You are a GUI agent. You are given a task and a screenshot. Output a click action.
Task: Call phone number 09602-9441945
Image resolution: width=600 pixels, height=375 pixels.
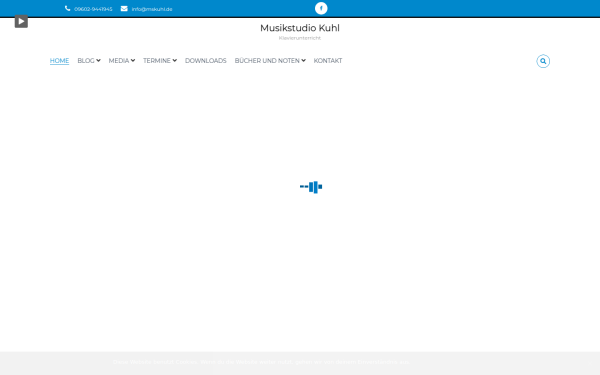click(x=93, y=9)
